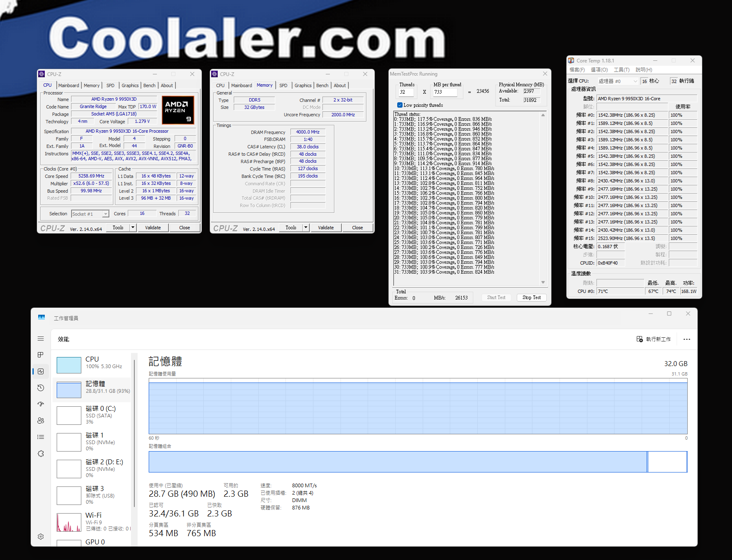The width and height of the screenshot is (732, 560).
Task: Open Core Temp 說明(H) menu
Action: (x=644, y=70)
